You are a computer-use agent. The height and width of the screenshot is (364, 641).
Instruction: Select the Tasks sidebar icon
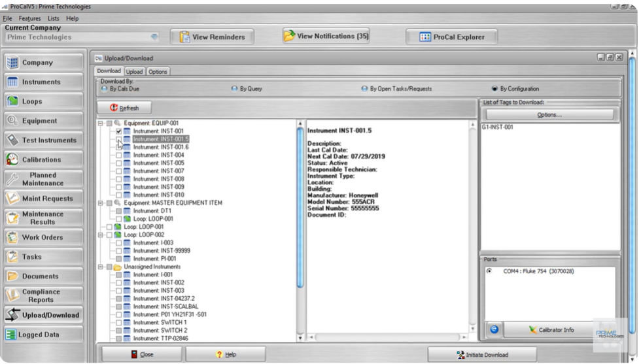click(12, 257)
